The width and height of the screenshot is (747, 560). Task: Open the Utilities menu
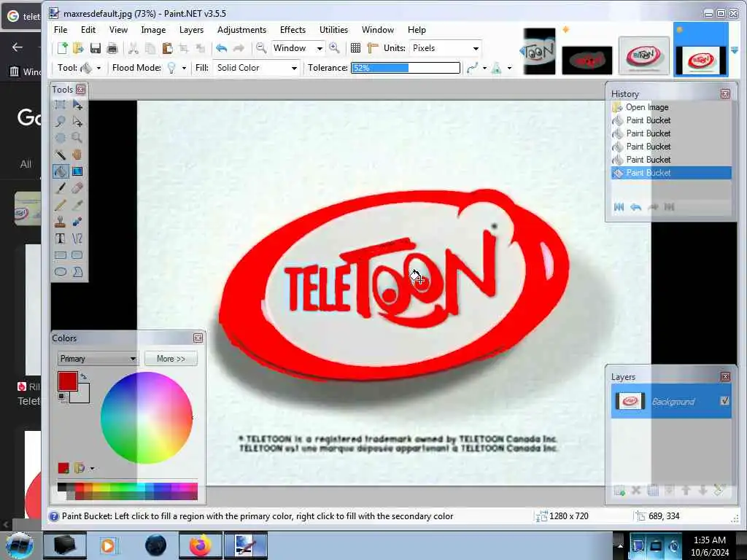tap(333, 29)
